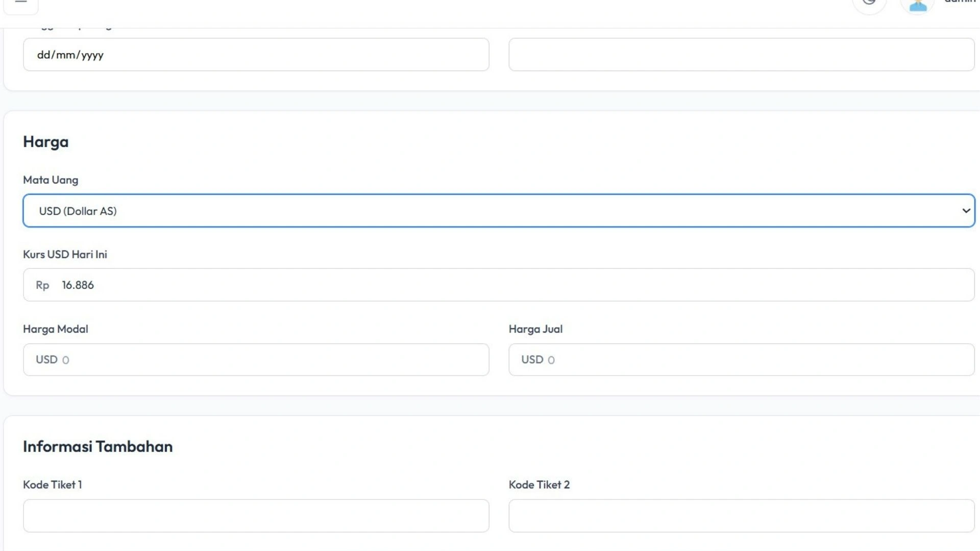This screenshot has width=980, height=551.
Task: Click the admin username in header
Action: pos(960,2)
